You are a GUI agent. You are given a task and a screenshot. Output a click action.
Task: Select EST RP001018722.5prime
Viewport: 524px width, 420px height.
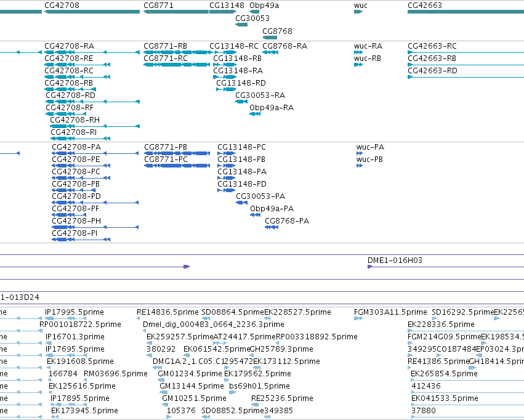click(x=80, y=325)
